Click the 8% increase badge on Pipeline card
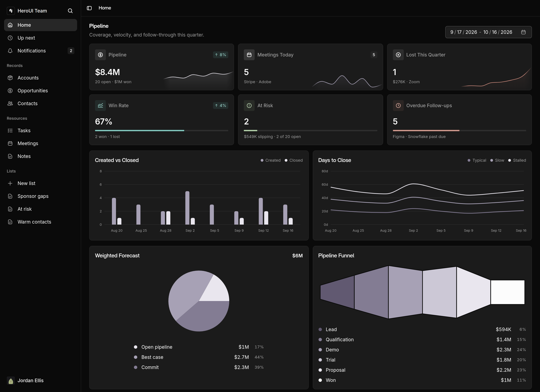Screen dimensions: 540x392 pos(220,55)
